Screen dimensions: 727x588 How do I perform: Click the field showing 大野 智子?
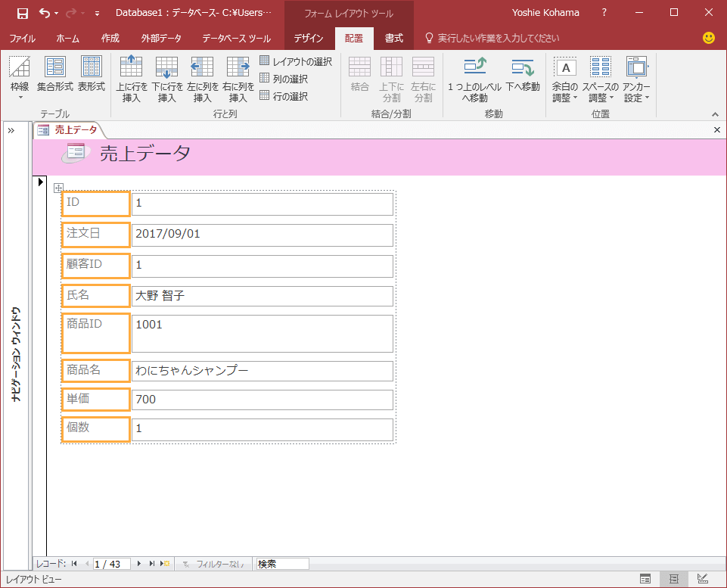click(263, 297)
